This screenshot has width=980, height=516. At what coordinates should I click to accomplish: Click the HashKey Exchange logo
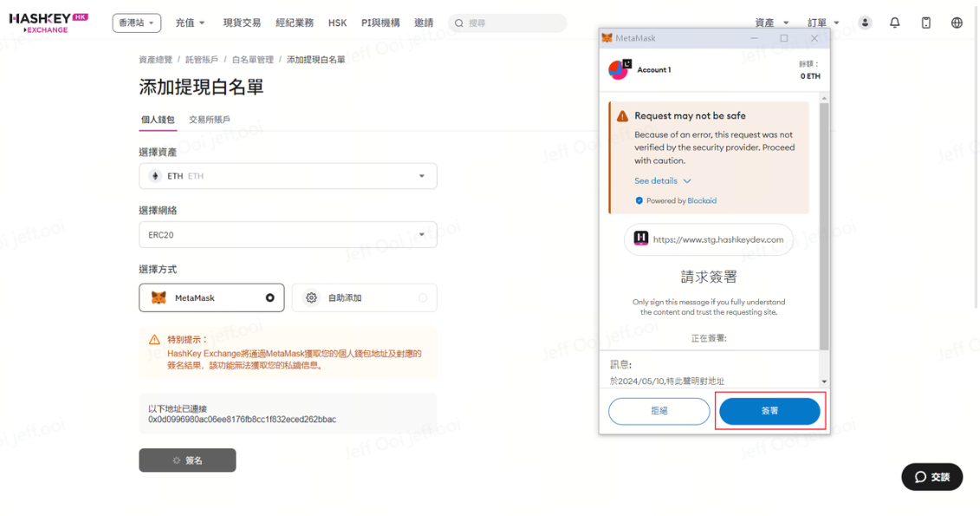[49, 23]
